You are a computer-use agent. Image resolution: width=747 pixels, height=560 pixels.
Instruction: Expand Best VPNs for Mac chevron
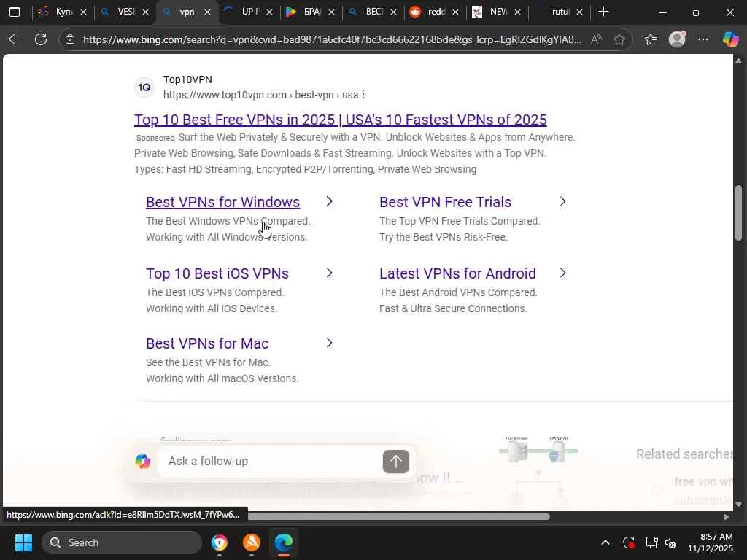(329, 343)
